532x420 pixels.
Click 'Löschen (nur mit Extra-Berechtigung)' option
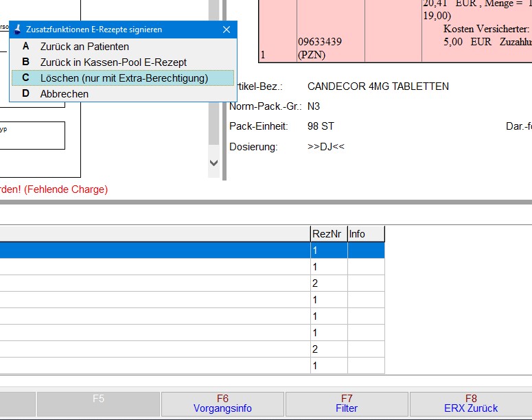(x=124, y=78)
